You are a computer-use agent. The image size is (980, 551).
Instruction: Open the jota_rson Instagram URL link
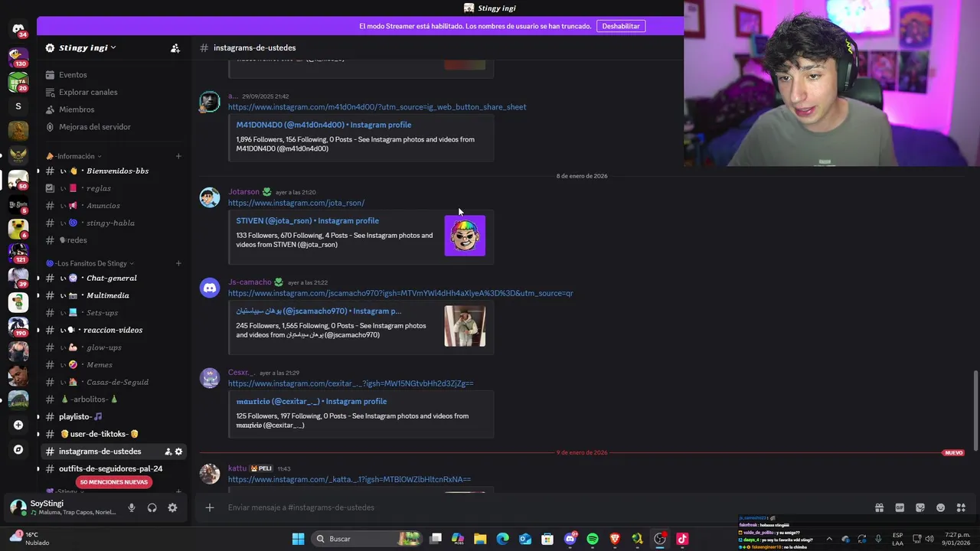click(296, 203)
